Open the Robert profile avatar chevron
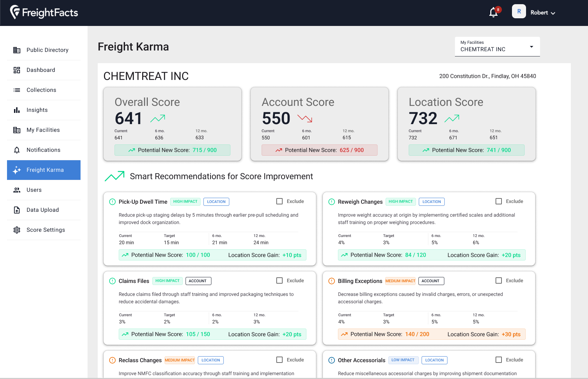 553,13
